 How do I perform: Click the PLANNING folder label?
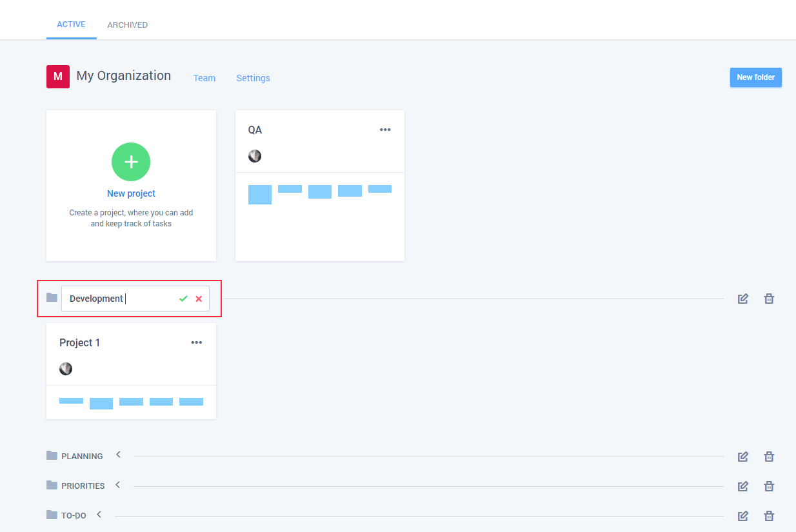(82, 457)
